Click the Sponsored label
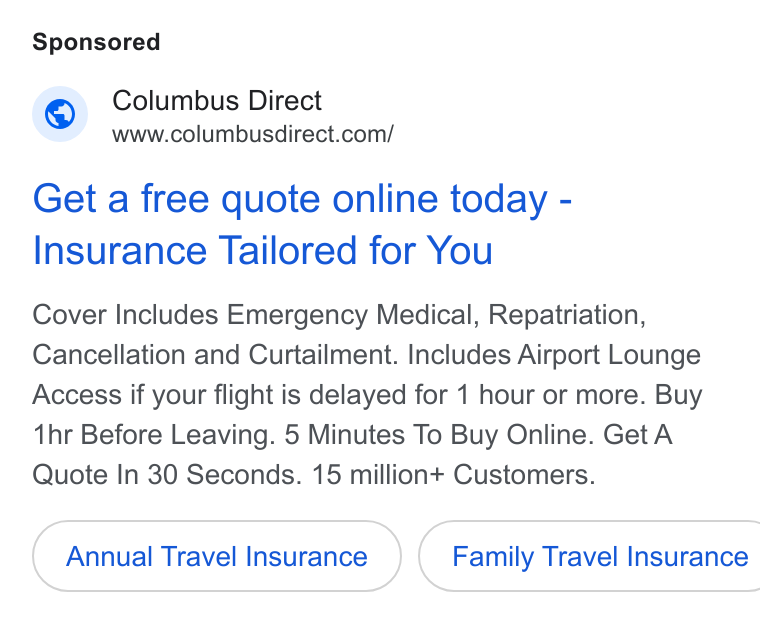 click(96, 42)
